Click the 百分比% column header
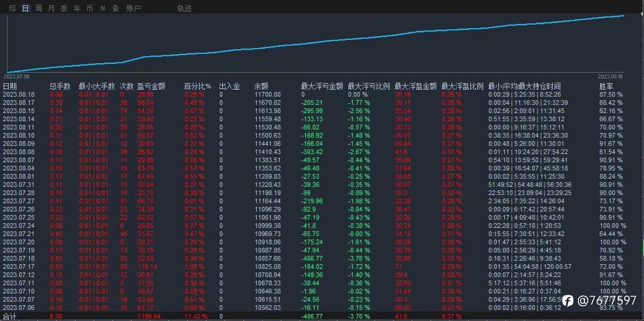Screen dimensions: 644x321 coord(198,87)
